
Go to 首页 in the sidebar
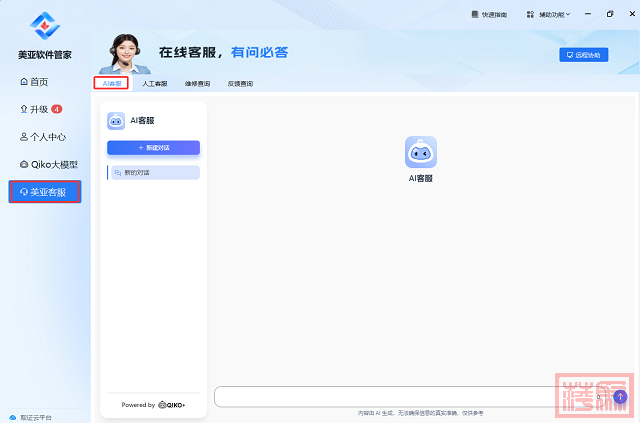point(34,82)
